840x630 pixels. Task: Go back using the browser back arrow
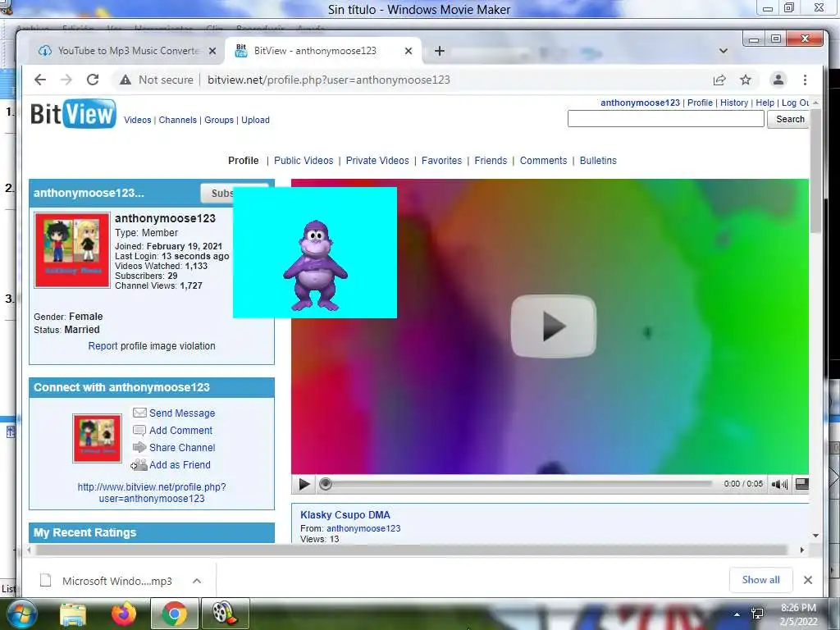click(39, 80)
